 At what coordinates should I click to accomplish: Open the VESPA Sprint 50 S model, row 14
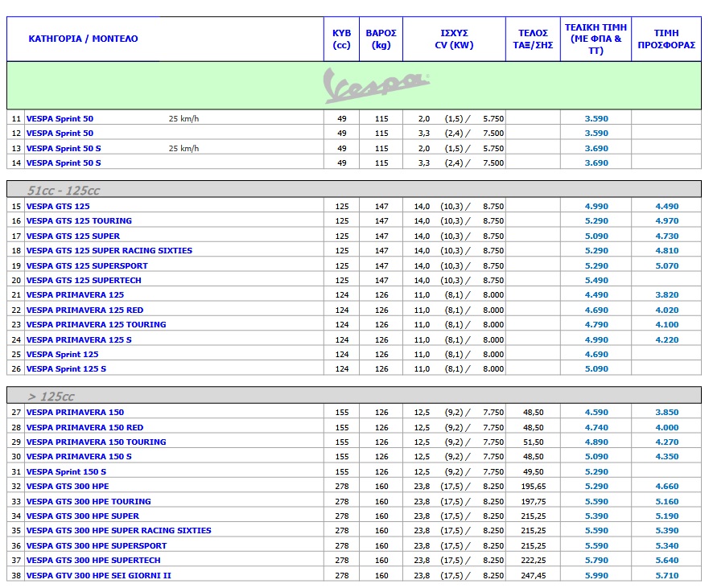coord(64,162)
